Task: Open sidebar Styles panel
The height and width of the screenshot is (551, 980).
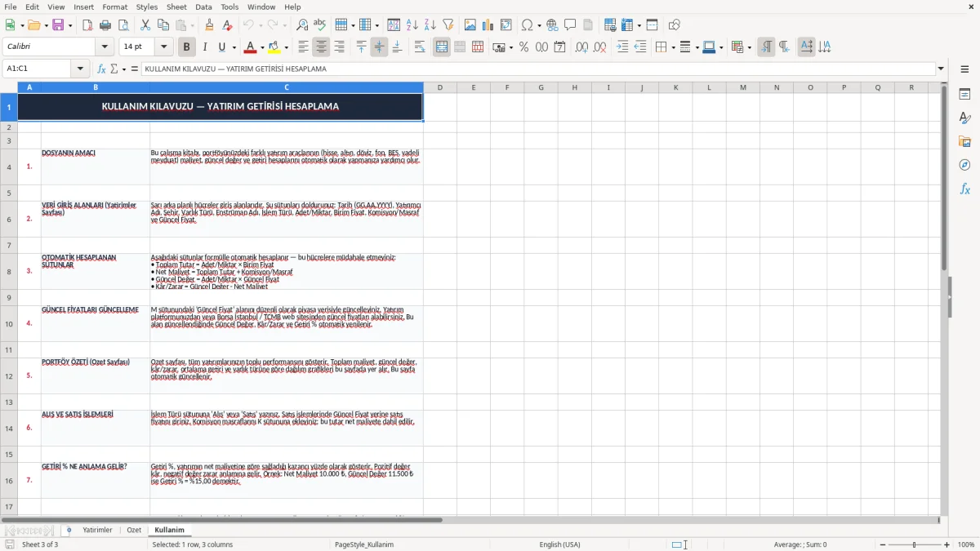Action: pos(964,118)
